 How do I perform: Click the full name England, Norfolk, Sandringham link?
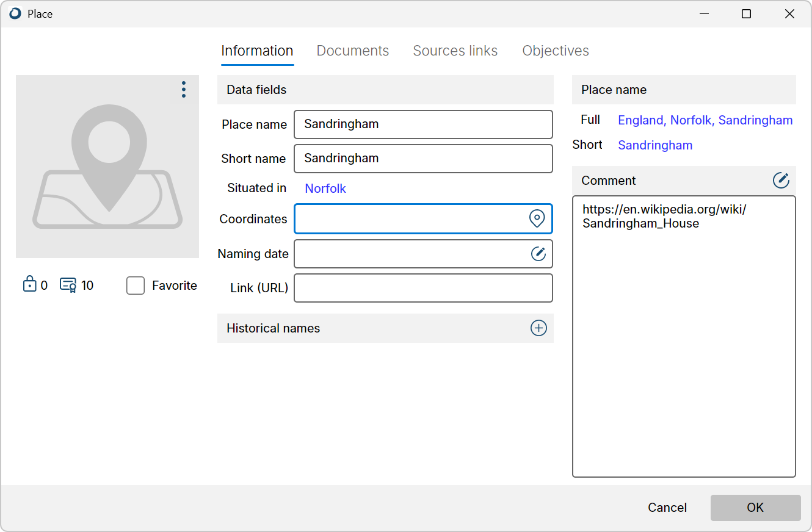click(x=705, y=120)
